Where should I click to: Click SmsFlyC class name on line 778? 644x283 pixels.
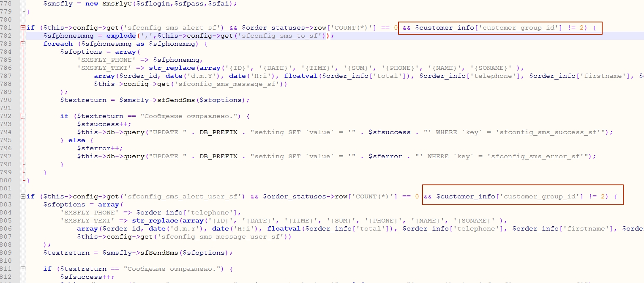(x=116, y=3)
